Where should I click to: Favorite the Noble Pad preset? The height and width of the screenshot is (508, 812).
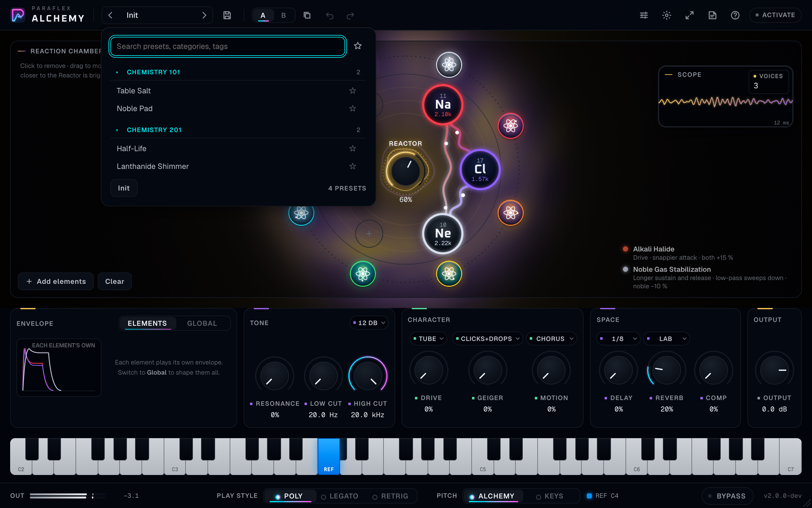(x=352, y=108)
